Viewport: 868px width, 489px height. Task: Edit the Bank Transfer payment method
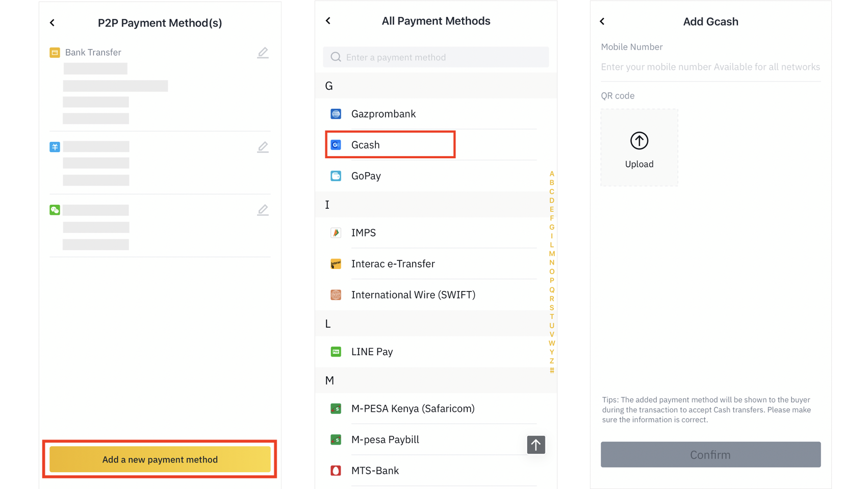tap(263, 53)
